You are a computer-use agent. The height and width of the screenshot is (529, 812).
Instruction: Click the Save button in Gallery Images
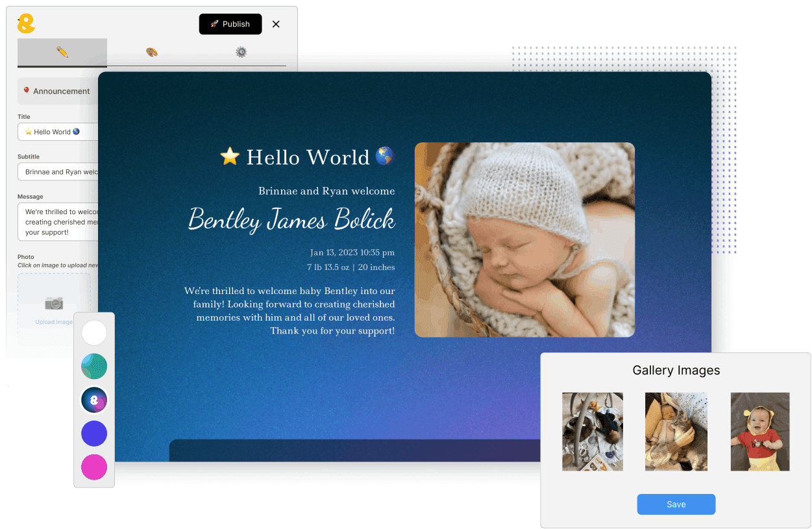(x=676, y=504)
